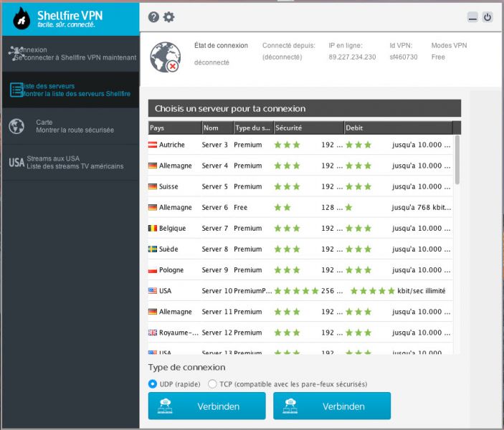The height and width of the screenshot is (430, 504).
Task: Click 'kbit/sec illimité' debit value
Action: click(x=422, y=291)
